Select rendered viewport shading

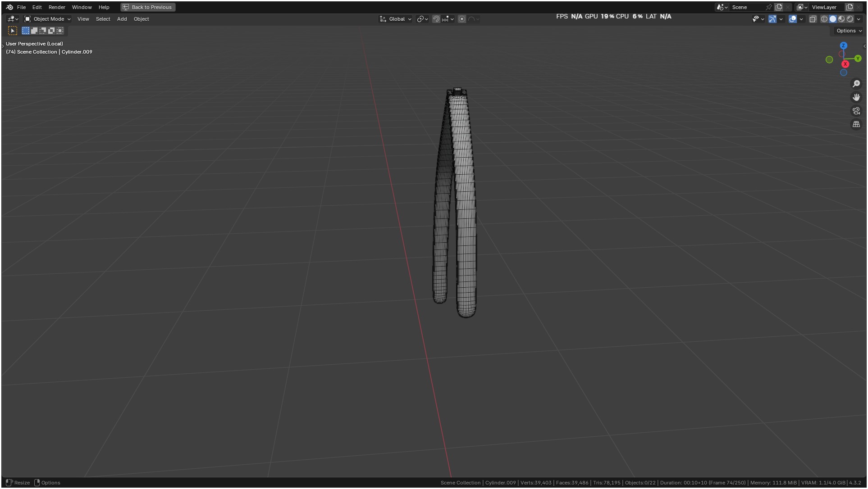tap(850, 19)
